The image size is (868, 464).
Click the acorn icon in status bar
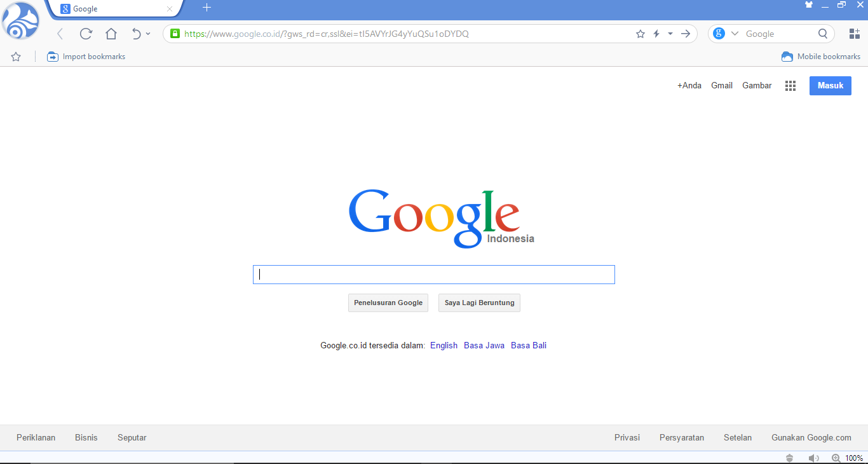coord(790,458)
